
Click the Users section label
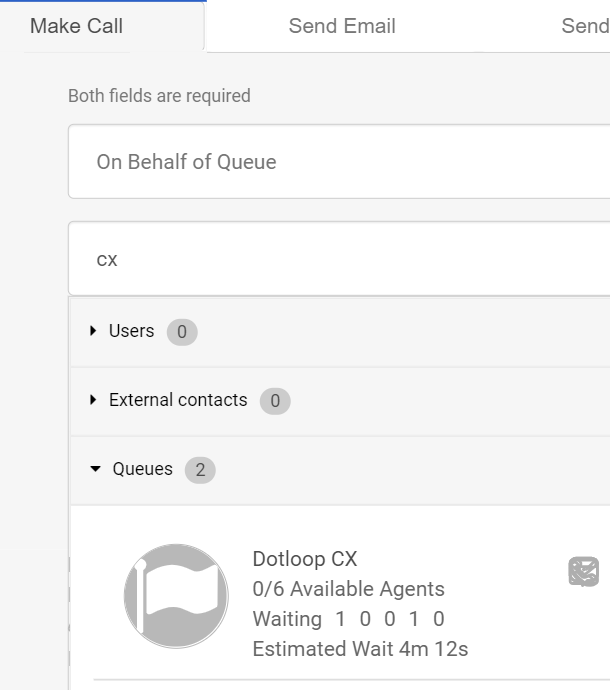(x=132, y=331)
